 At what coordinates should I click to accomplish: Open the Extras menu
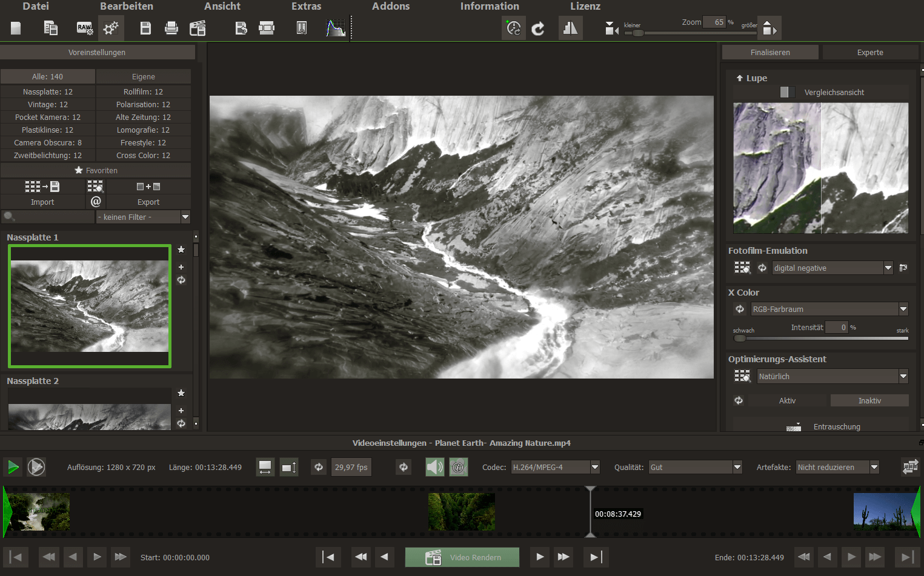[306, 6]
